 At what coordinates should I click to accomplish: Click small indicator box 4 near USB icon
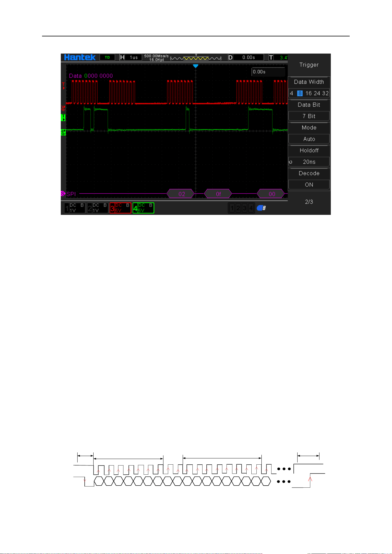click(x=251, y=208)
